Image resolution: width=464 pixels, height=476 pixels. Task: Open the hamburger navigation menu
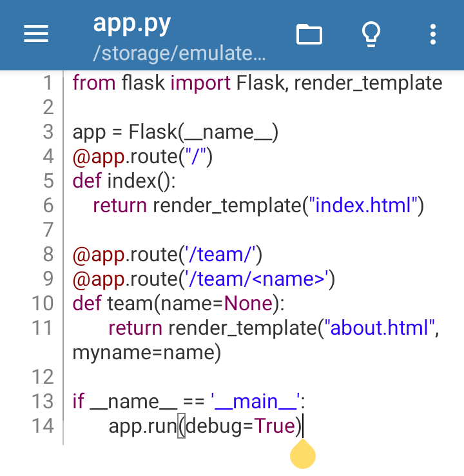[x=36, y=34]
